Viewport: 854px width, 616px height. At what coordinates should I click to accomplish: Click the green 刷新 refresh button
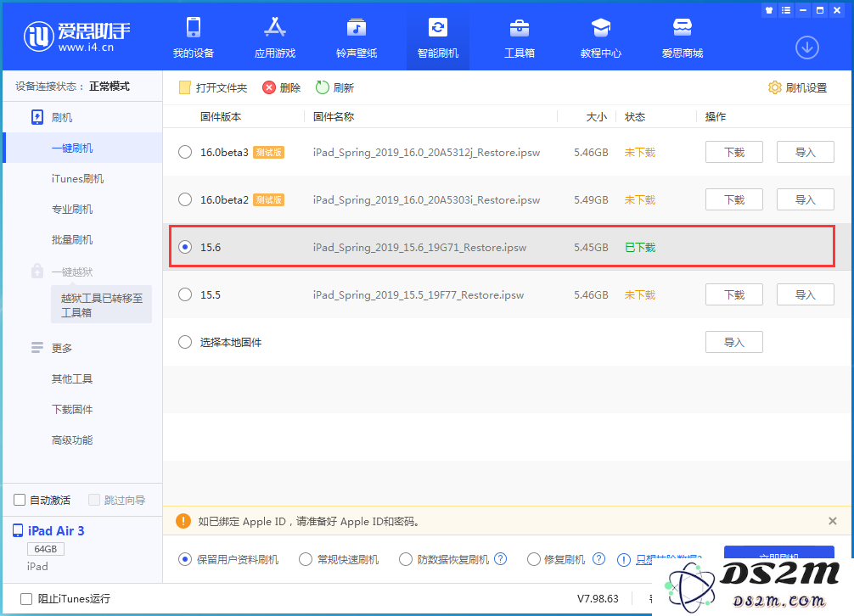pyautogui.click(x=335, y=87)
